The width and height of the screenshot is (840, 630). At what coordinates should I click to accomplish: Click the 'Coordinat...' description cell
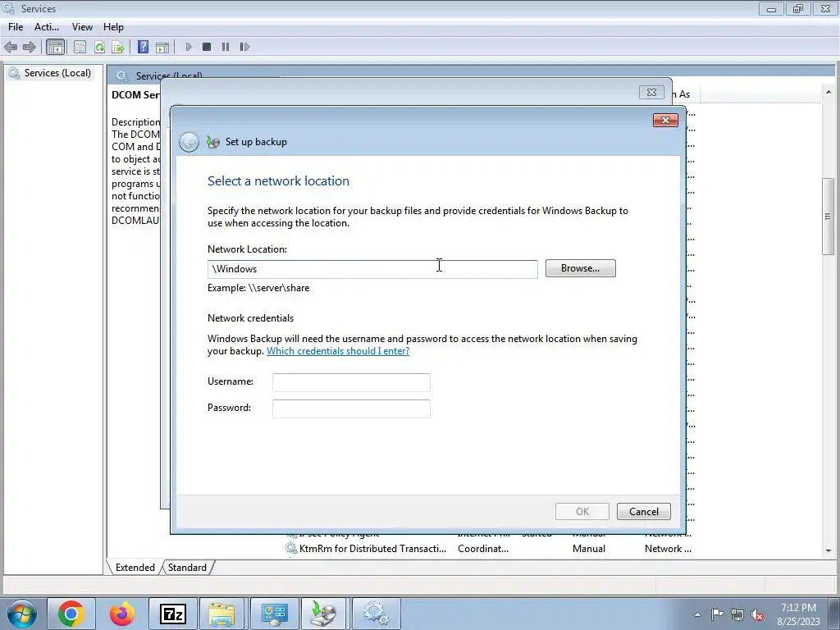point(482,549)
